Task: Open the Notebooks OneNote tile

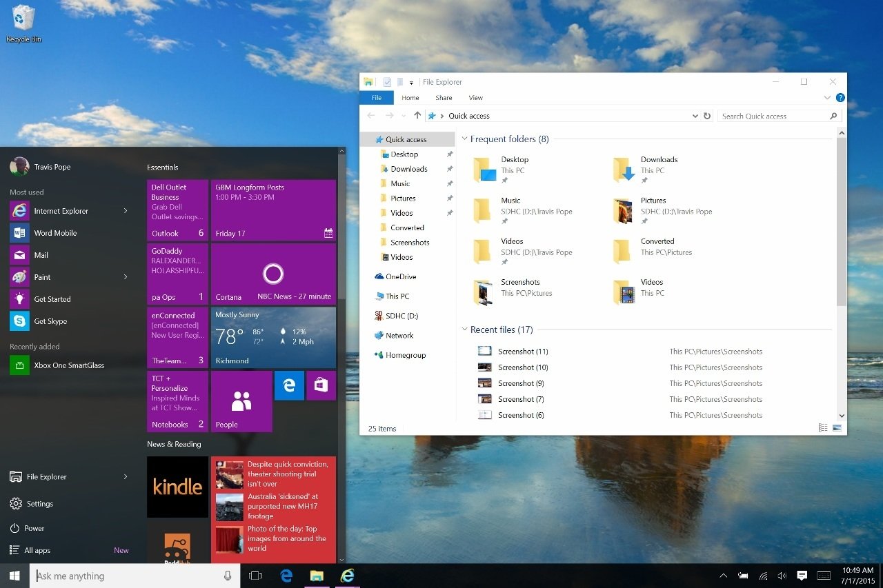Action: [177, 401]
